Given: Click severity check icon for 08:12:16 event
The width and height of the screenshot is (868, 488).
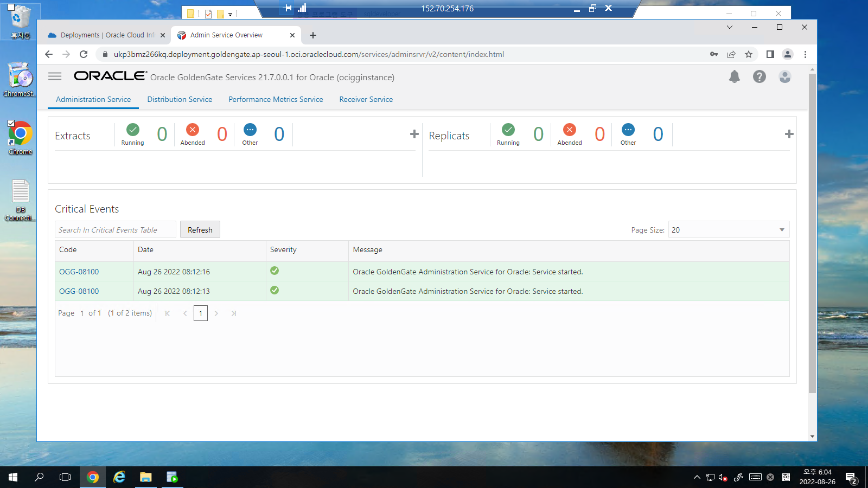Looking at the screenshot, I should click(x=275, y=271).
